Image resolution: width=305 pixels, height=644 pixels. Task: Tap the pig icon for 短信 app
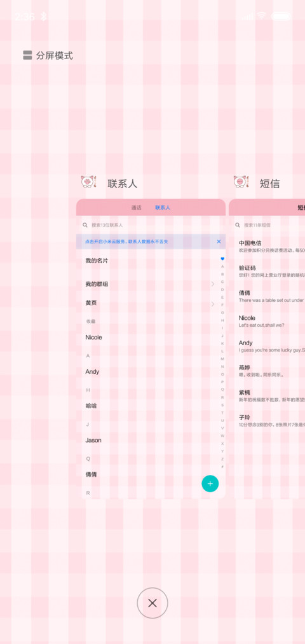click(241, 182)
